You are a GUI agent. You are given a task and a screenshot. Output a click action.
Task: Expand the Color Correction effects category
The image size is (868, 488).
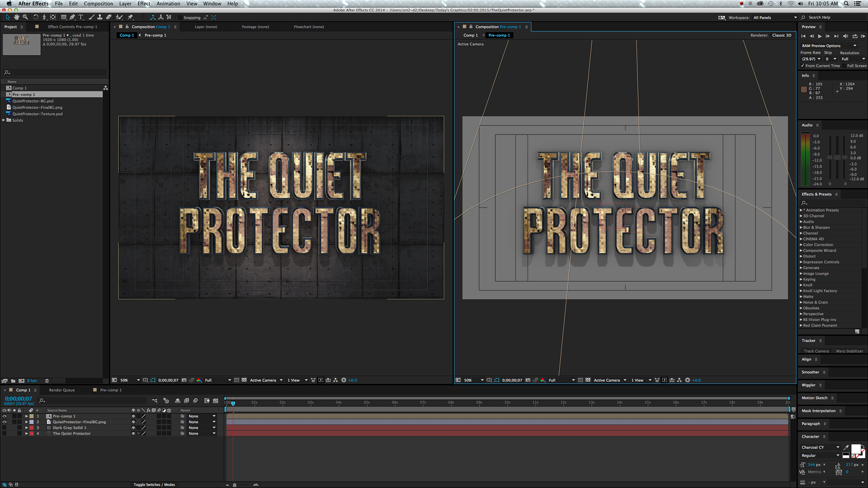pyautogui.click(x=801, y=245)
